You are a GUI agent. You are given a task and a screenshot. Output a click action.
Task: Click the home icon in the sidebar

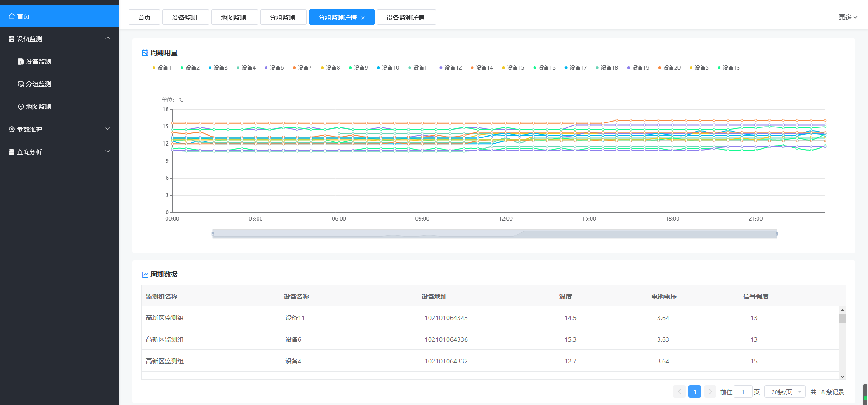[12, 16]
